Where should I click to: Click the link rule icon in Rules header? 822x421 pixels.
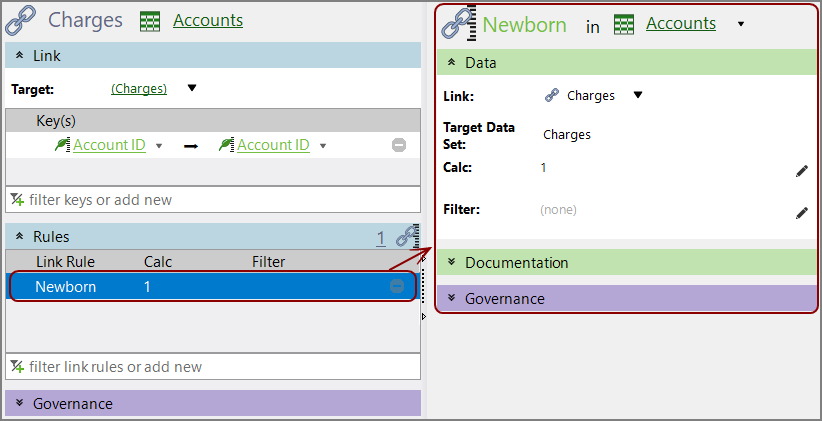coord(408,236)
